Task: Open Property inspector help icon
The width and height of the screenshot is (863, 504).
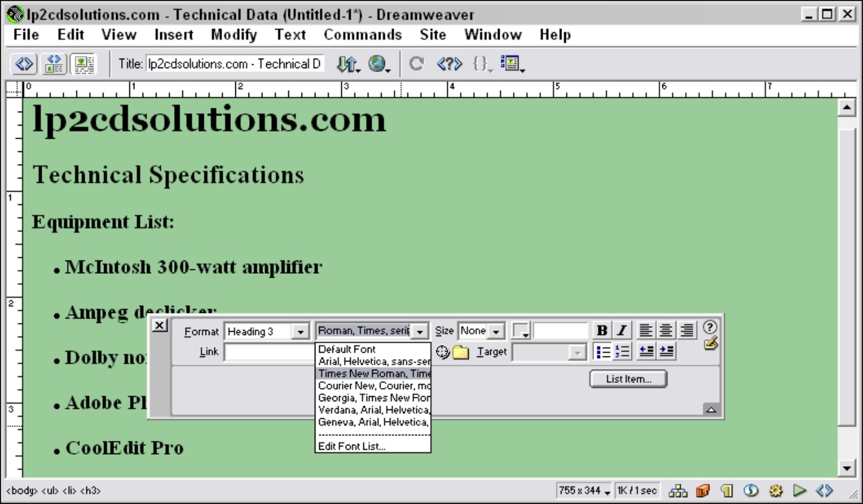Action: click(710, 327)
